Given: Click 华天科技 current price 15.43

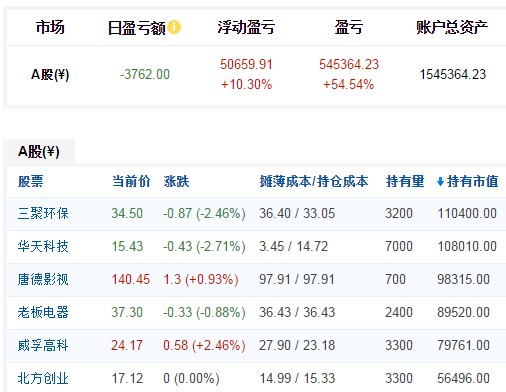Looking at the screenshot, I should pyautogui.click(x=127, y=246).
